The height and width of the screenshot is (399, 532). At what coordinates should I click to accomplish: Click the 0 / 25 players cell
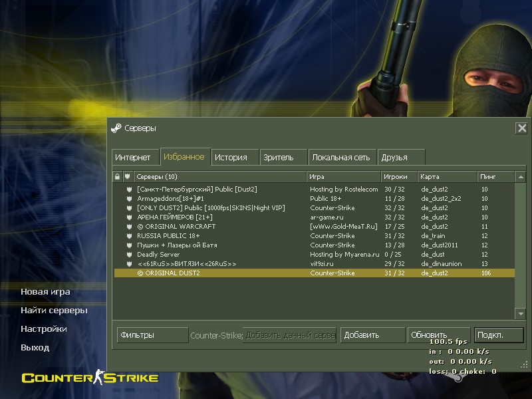tap(393, 255)
